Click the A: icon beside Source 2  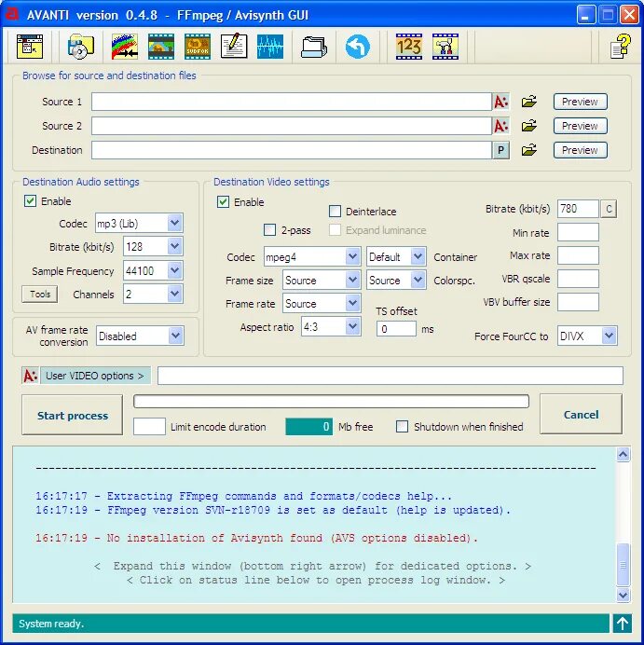[x=500, y=126]
